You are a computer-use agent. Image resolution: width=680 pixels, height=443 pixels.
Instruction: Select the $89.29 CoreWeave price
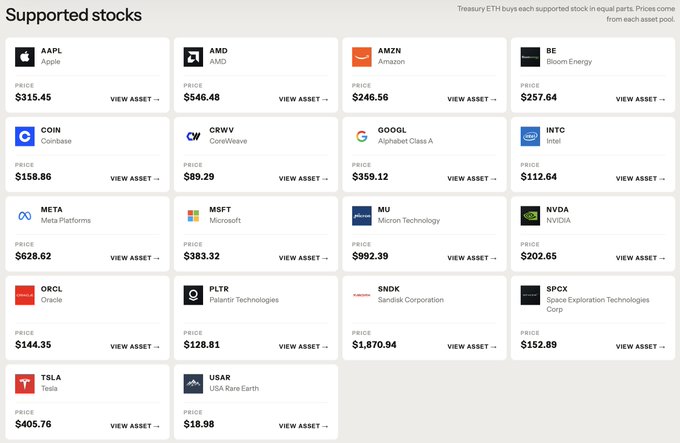pos(199,177)
